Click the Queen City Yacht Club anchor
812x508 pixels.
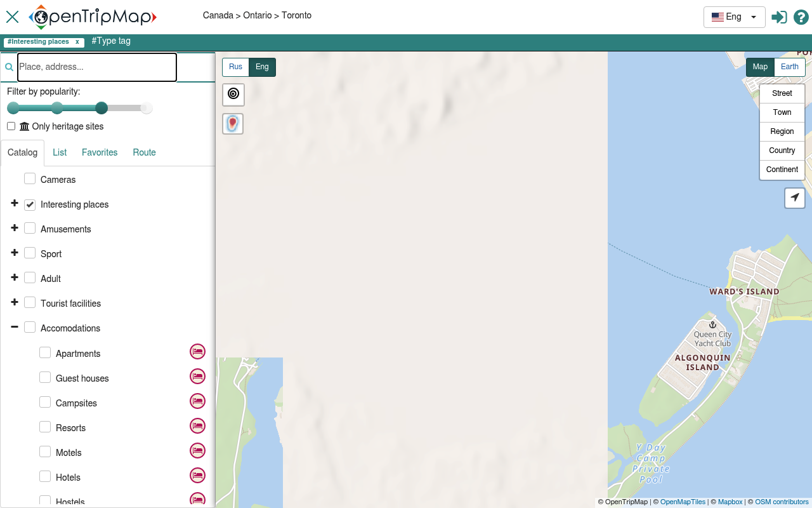click(712, 324)
